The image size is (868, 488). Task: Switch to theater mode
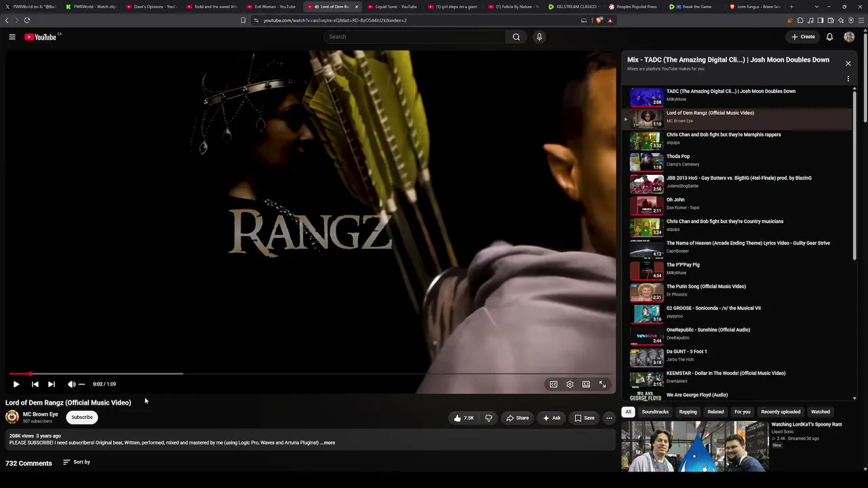586,384
